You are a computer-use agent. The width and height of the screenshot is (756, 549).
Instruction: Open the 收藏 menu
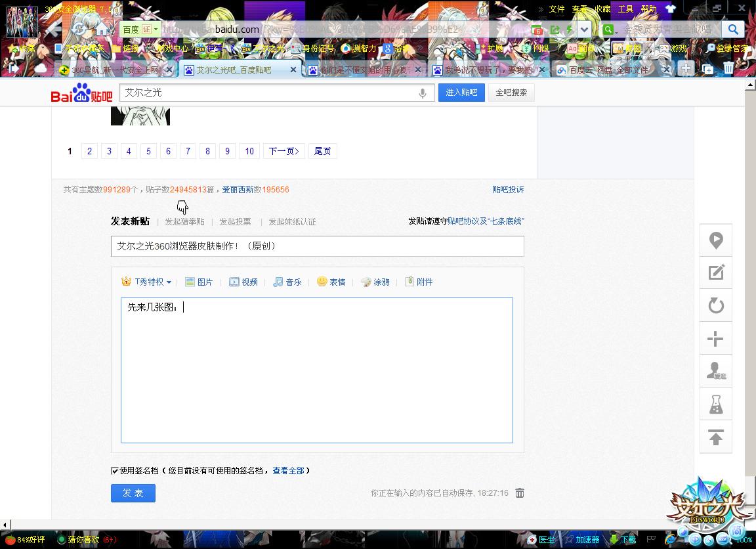click(602, 9)
